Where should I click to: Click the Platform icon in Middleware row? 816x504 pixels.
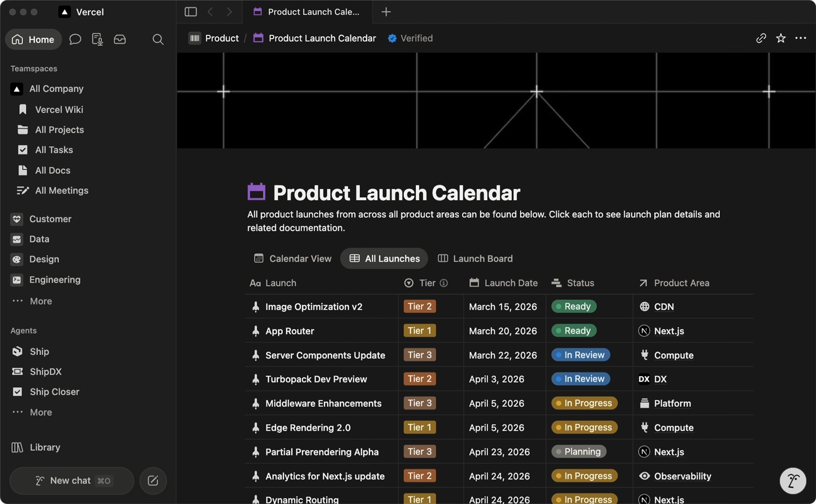pyautogui.click(x=644, y=403)
